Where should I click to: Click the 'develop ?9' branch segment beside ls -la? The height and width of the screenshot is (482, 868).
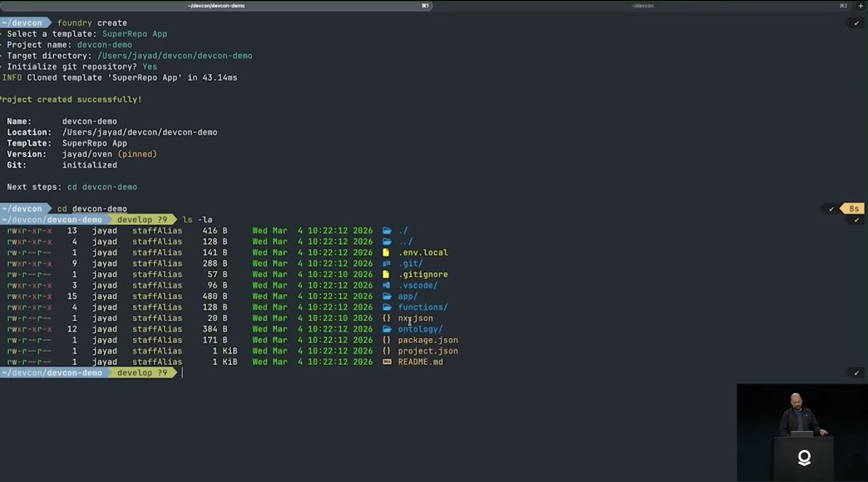142,220
